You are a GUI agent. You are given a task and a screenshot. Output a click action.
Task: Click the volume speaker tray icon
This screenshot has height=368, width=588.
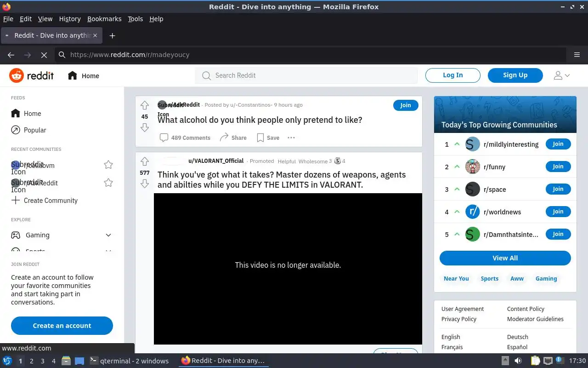coord(518,361)
